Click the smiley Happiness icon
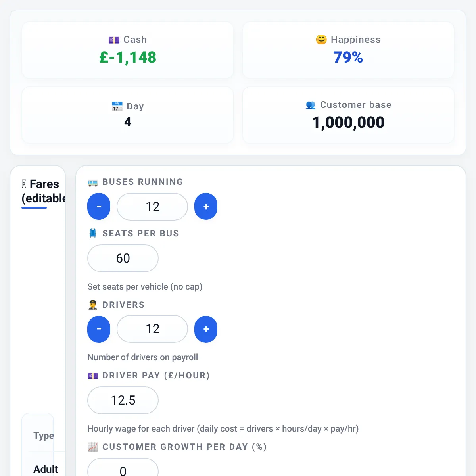This screenshot has height=476, width=476. tap(321, 40)
